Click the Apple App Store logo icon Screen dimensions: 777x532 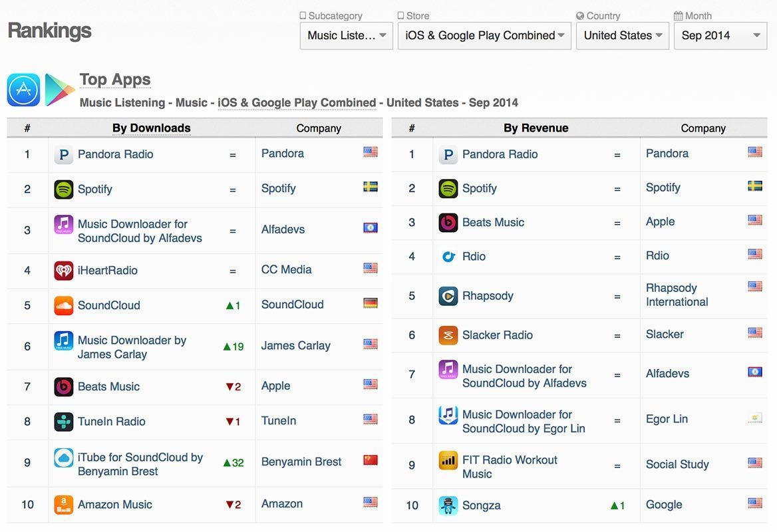23,90
